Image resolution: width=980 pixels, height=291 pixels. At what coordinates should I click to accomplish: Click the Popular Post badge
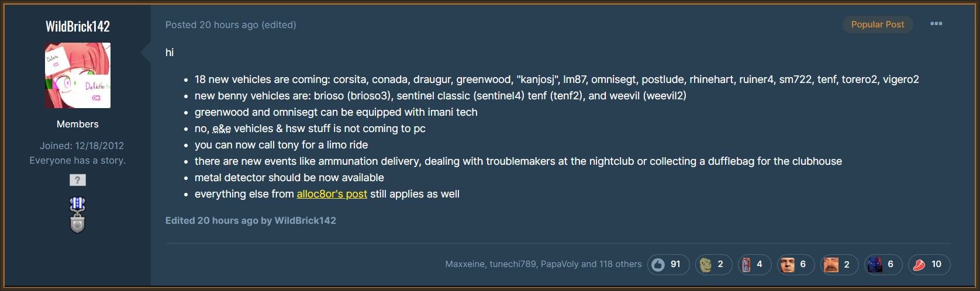(x=877, y=25)
